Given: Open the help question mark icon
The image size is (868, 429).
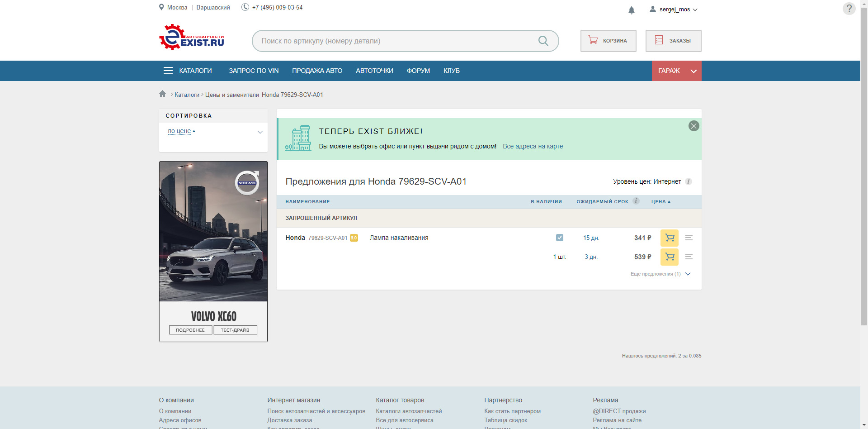Looking at the screenshot, I should point(849,9).
